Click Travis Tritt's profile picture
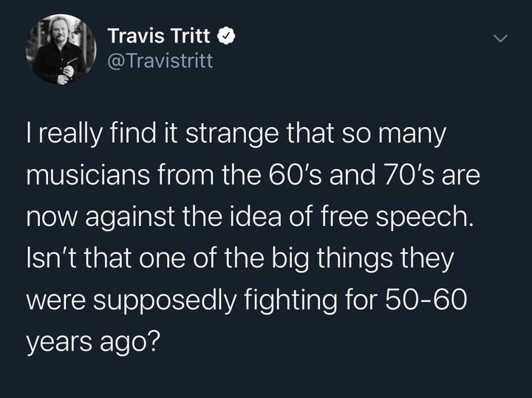This screenshot has width=532, height=398. pyautogui.click(x=61, y=49)
